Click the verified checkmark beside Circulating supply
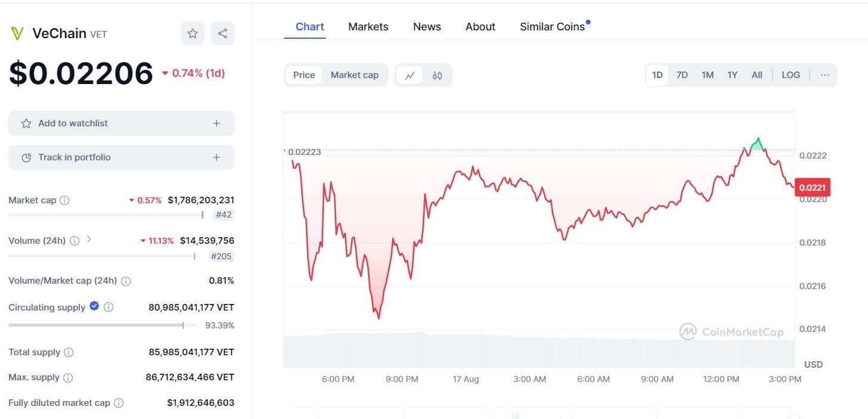868x419 pixels. pos(94,307)
